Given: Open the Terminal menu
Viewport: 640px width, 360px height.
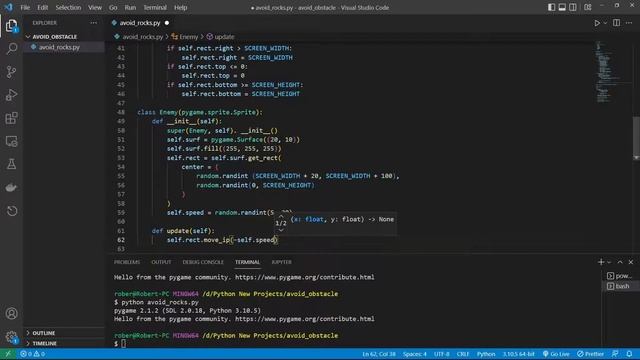Looking at the screenshot, I should coord(155,7).
